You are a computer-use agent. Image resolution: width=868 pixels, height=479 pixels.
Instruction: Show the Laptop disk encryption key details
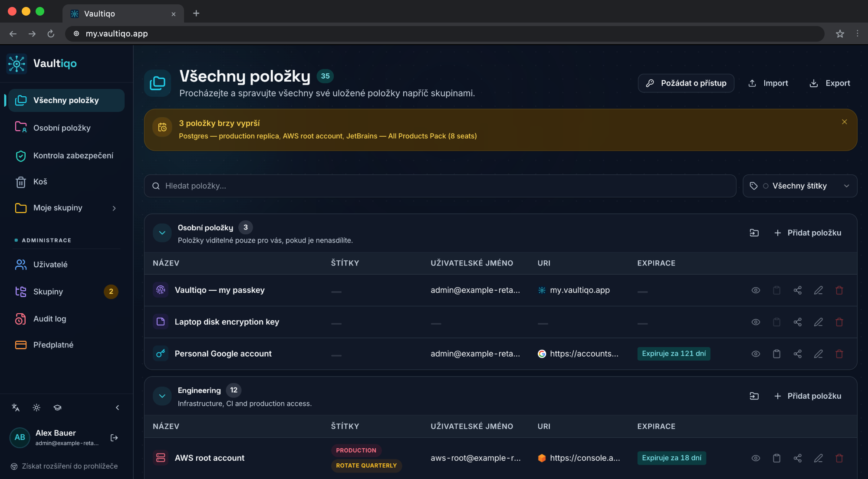click(756, 322)
